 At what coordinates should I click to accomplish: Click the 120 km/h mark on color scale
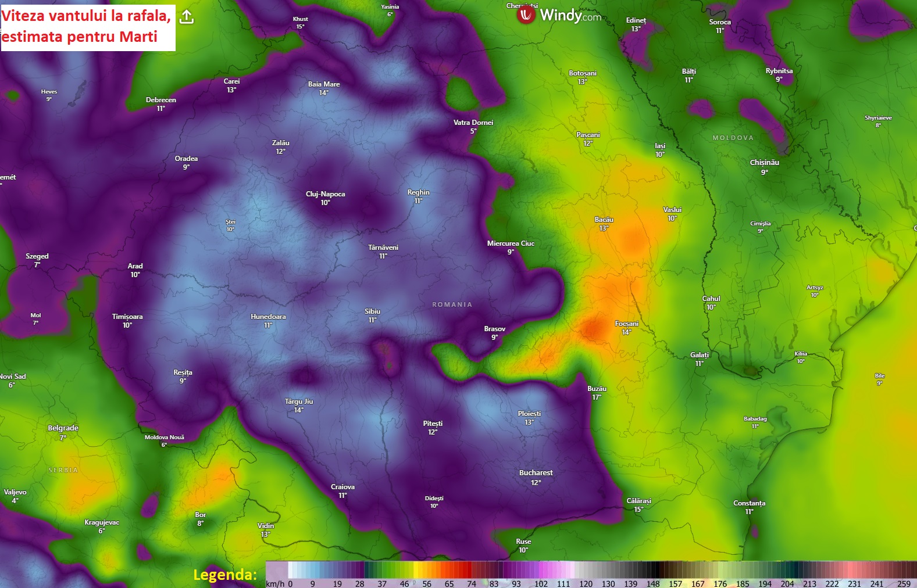[x=586, y=583]
